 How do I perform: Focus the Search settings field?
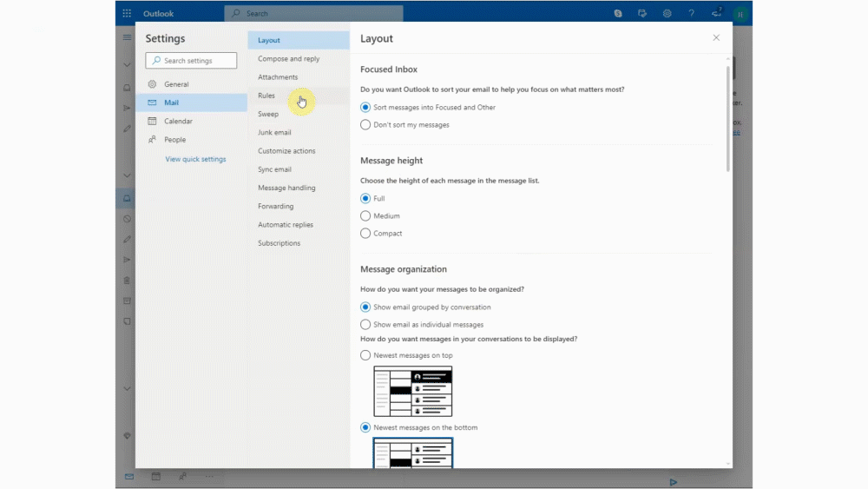point(191,60)
